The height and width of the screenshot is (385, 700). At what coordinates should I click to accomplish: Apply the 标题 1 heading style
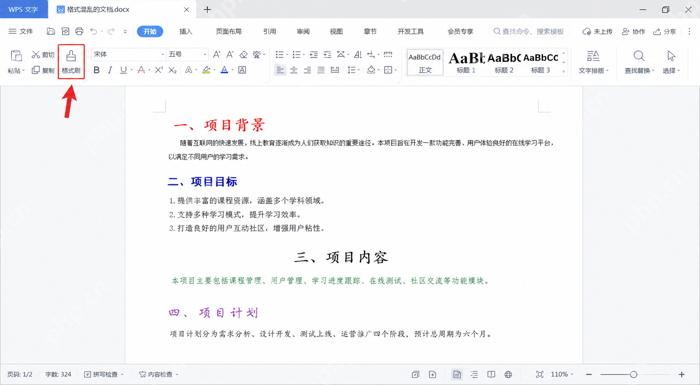pos(466,62)
